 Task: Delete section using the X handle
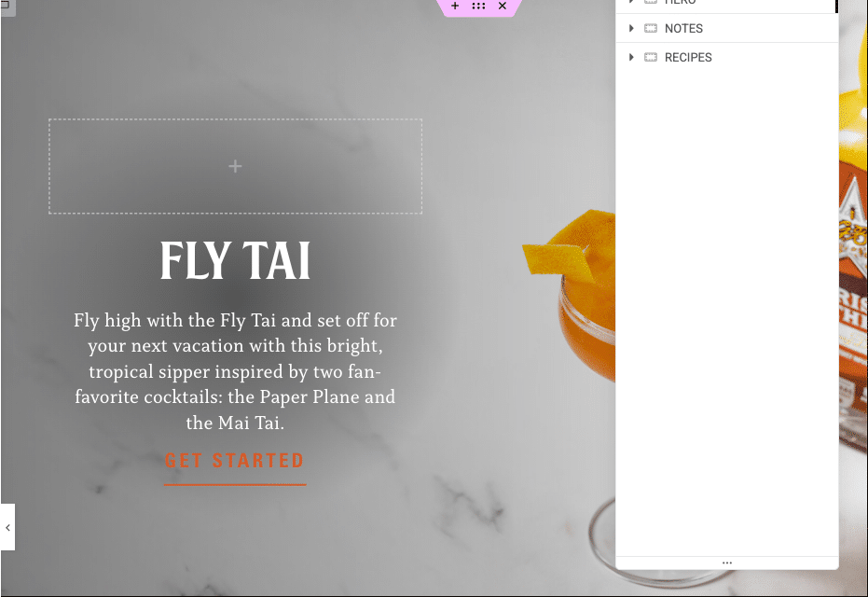click(503, 6)
